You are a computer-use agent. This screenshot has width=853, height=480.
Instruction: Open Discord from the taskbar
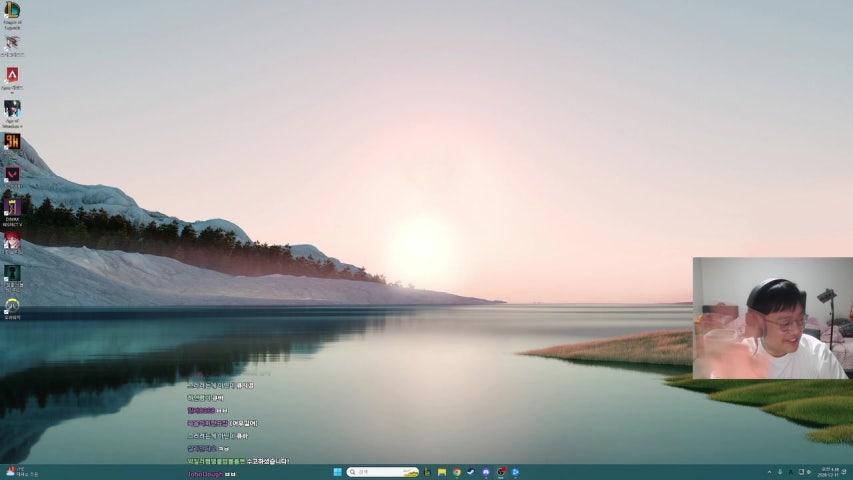[x=486, y=472]
